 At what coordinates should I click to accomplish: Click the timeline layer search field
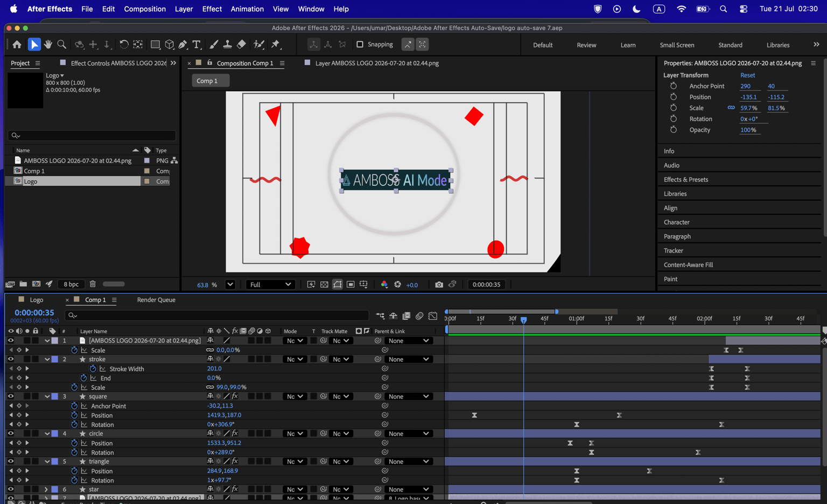[x=216, y=316]
